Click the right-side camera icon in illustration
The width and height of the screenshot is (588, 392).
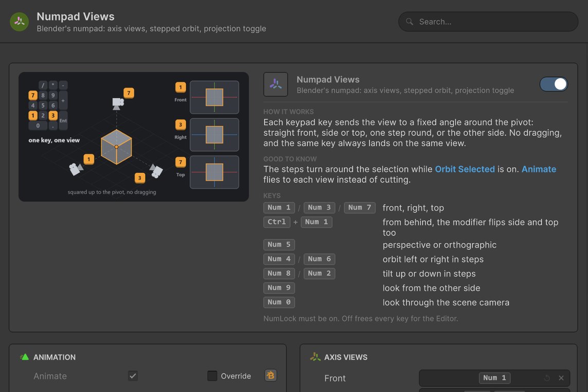point(156,171)
